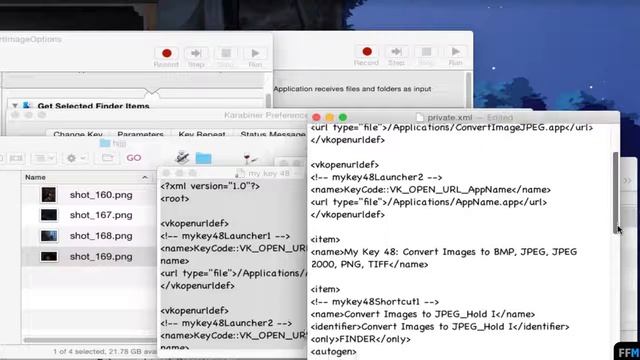The image size is (640, 360).
Task: Click the Finder icon beside Get Selected Finder Items
Action: point(27,105)
